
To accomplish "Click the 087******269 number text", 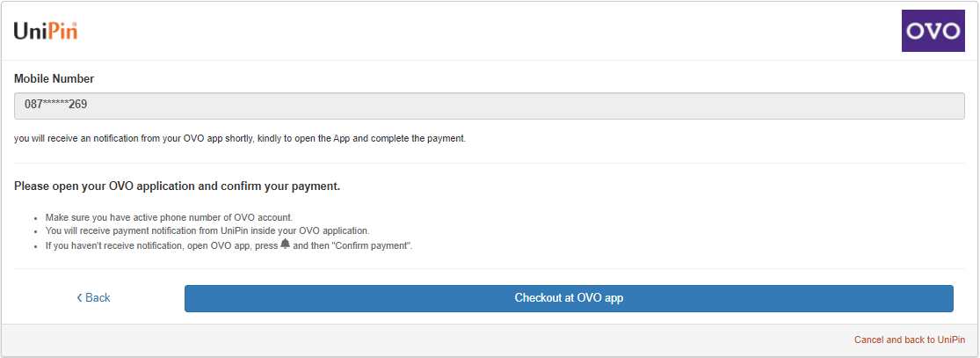I will [x=55, y=105].
